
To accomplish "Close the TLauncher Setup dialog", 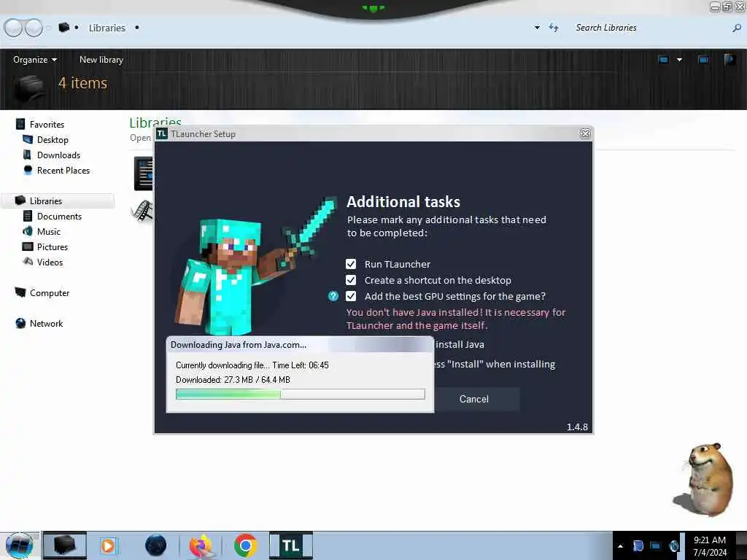I will [586, 134].
